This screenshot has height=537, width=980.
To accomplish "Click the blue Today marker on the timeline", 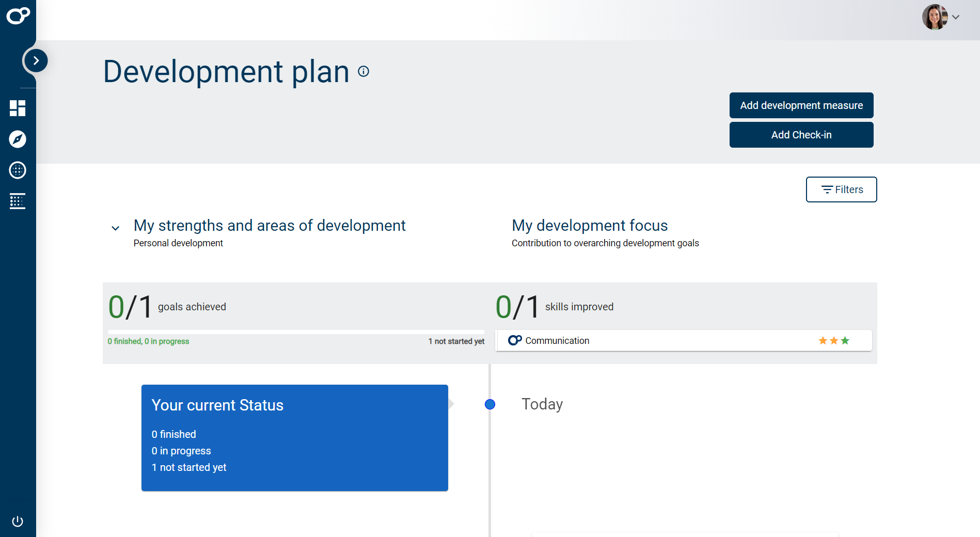I will [489, 404].
